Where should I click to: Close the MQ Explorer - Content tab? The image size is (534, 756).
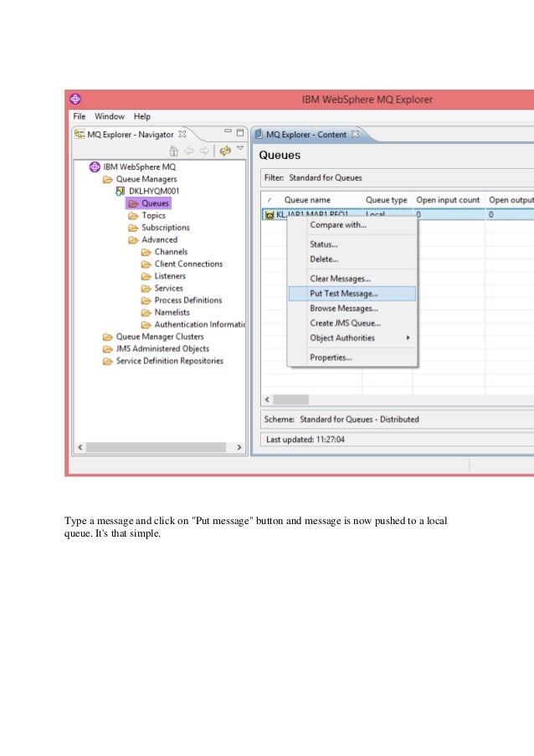click(x=355, y=134)
